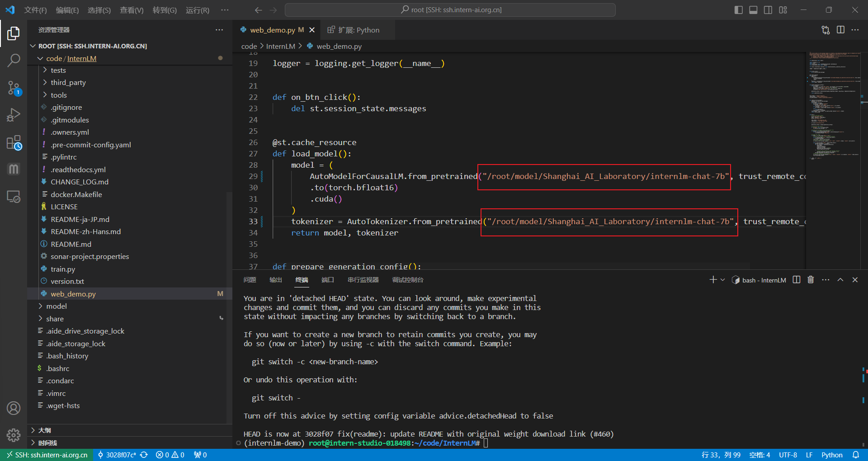Expand the Outline section

coord(33,430)
